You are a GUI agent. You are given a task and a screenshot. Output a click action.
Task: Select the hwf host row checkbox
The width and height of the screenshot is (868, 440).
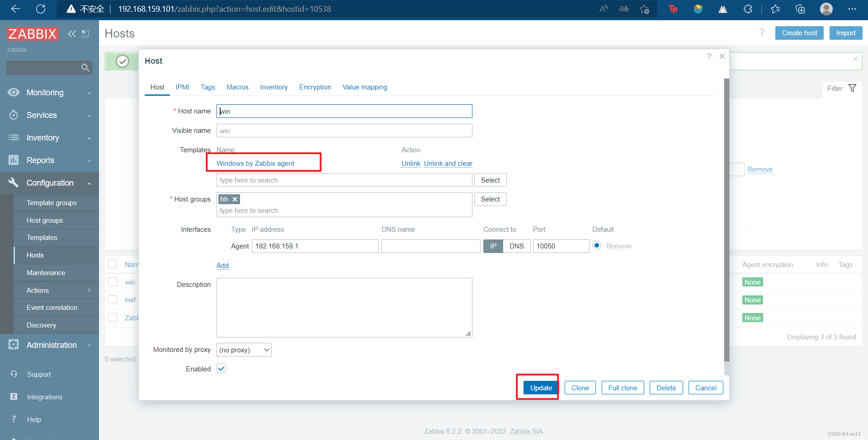(x=113, y=300)
